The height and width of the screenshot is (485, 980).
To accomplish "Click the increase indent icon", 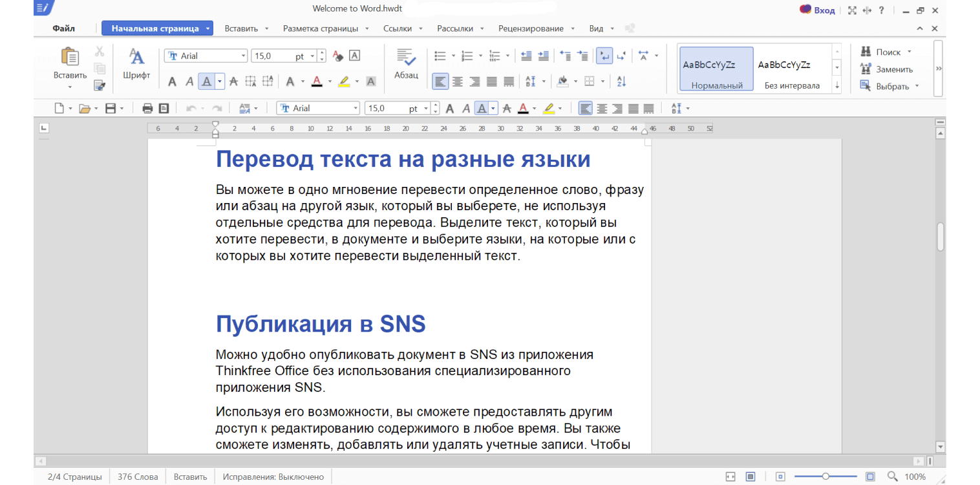I will click(x=543, y=56).
